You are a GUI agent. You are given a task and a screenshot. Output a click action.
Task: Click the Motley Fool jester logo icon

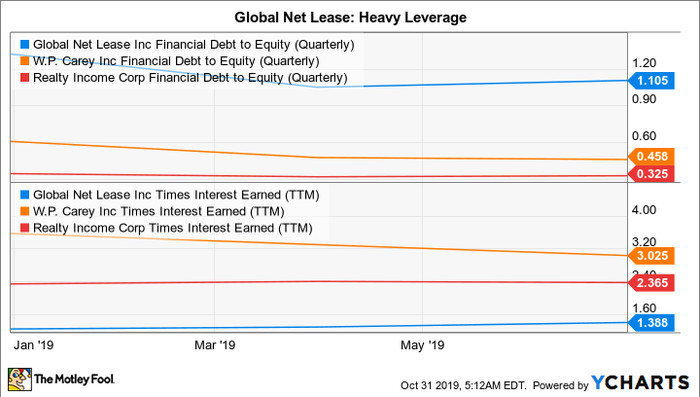(20, 379)
